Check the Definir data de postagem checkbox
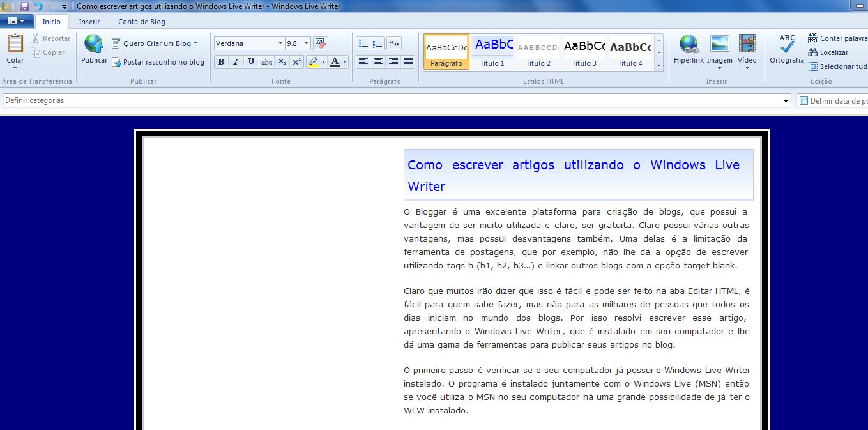Screen dimensions: 868x430 pos(804,101)
